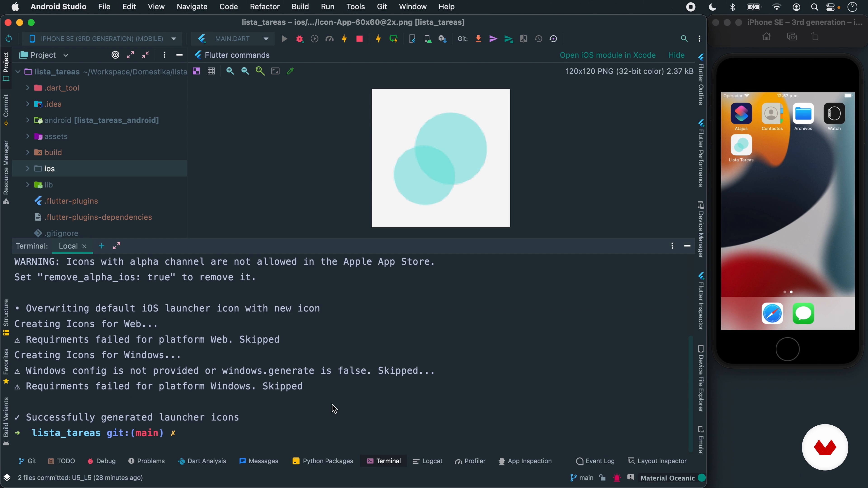Expand the .idea folder

pyautogui.click(x=28, y=104)
